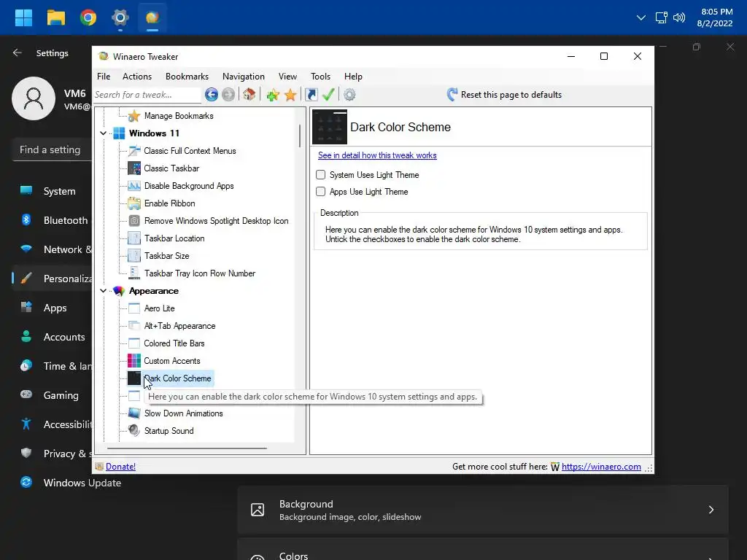Select 'Dark Color Scheme' tree item
The width and height of the screenshot is (747, 560).
177,378
